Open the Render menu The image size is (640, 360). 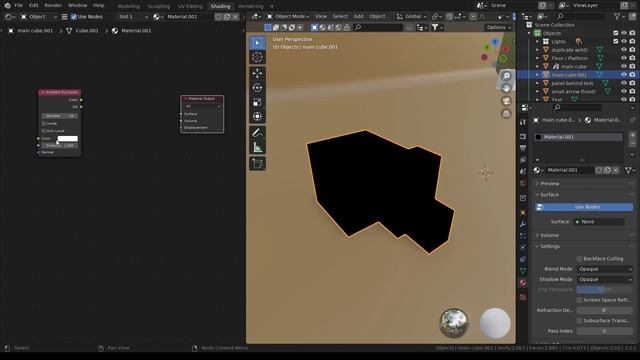point(53,5)
